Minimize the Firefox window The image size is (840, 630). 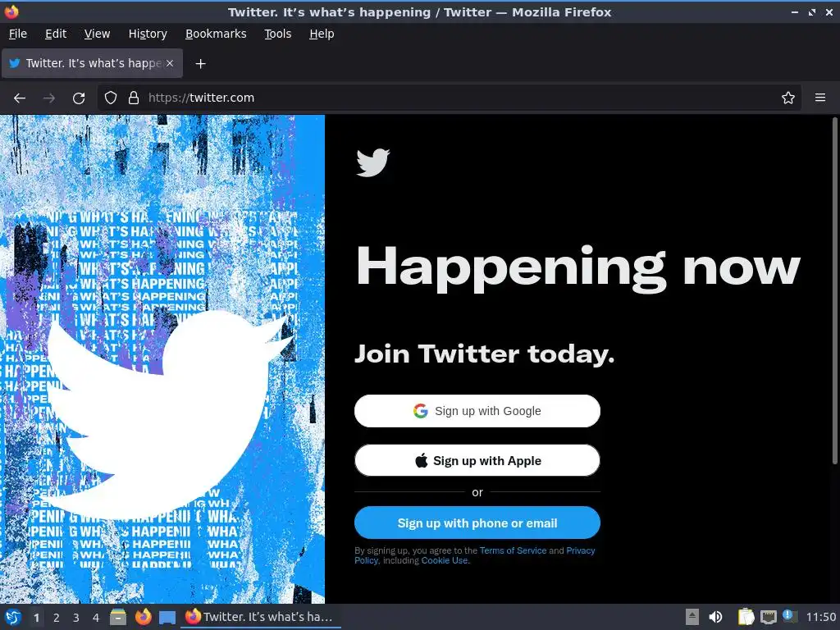click(795, 11)
